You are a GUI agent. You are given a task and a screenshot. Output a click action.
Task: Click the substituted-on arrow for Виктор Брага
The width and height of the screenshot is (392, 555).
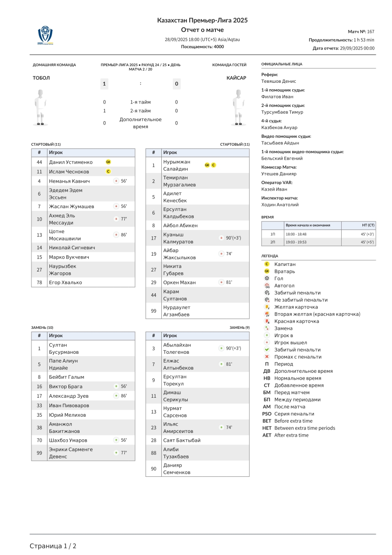click(x=116, y=386)
